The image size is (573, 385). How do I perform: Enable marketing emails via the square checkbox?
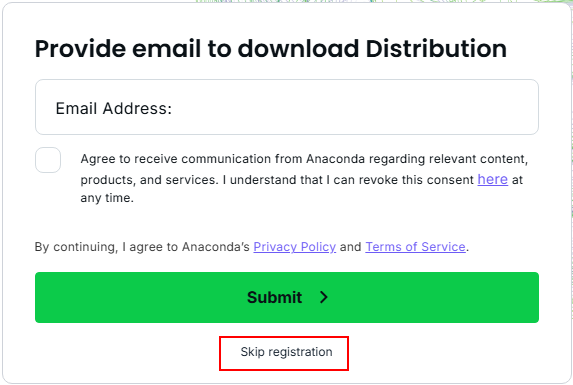point(48,160)
